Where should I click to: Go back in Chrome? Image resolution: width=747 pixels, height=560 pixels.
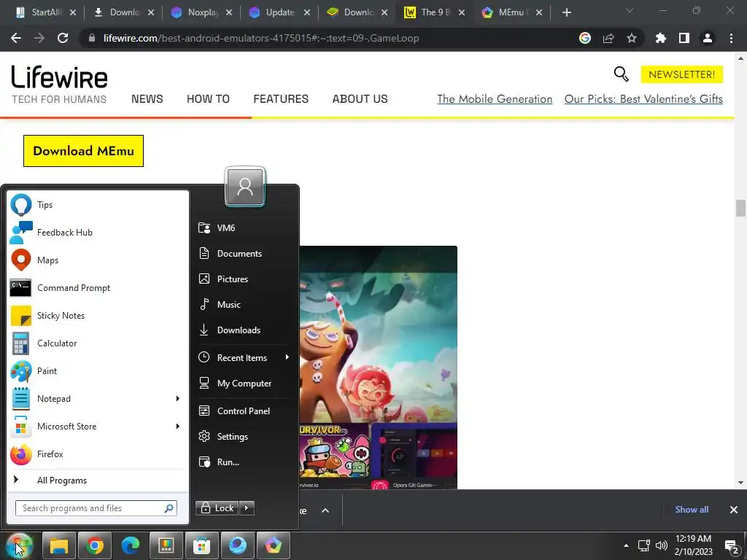[x=16, y=38]
